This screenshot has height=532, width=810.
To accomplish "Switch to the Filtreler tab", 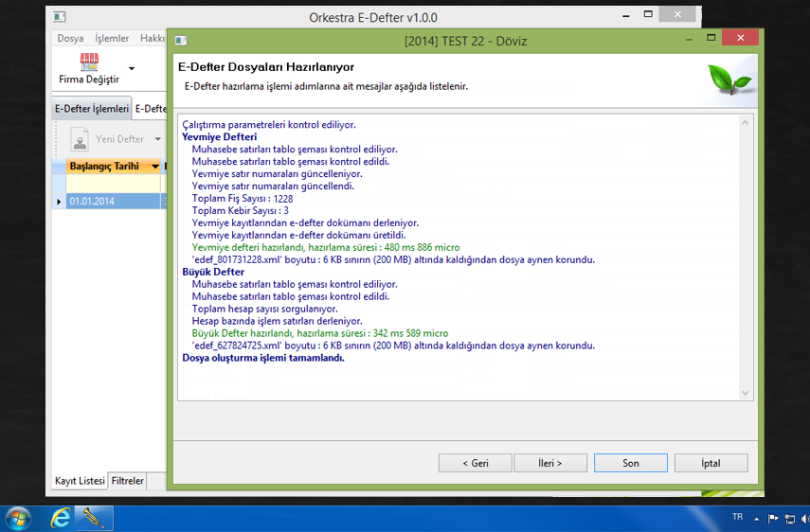I will coord(128,481).
